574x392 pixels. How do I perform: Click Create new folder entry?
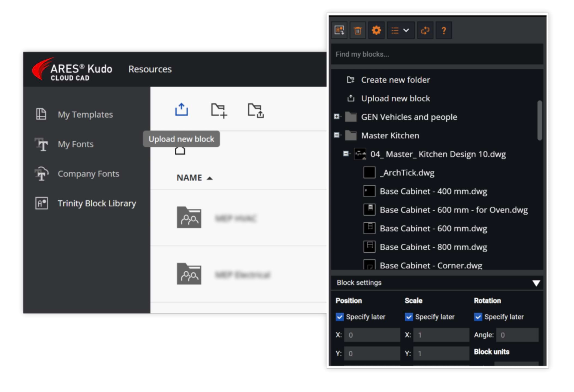click(x=395, y=80)
